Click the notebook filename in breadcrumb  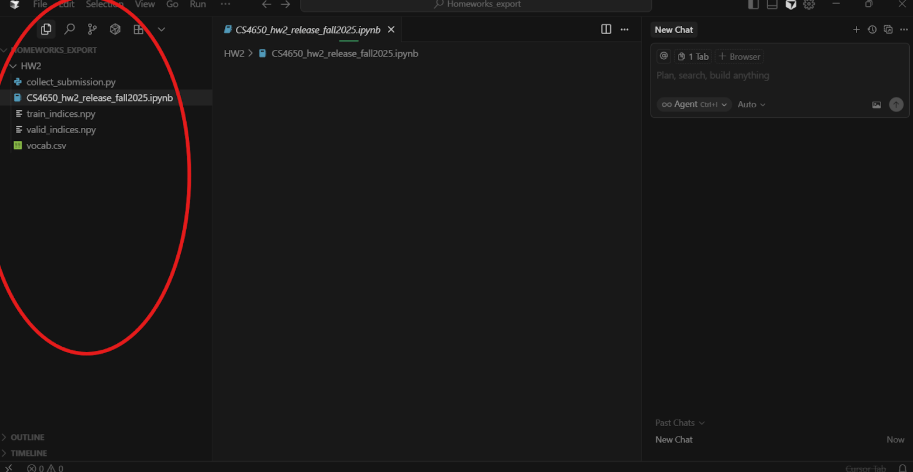coord(345,54)
